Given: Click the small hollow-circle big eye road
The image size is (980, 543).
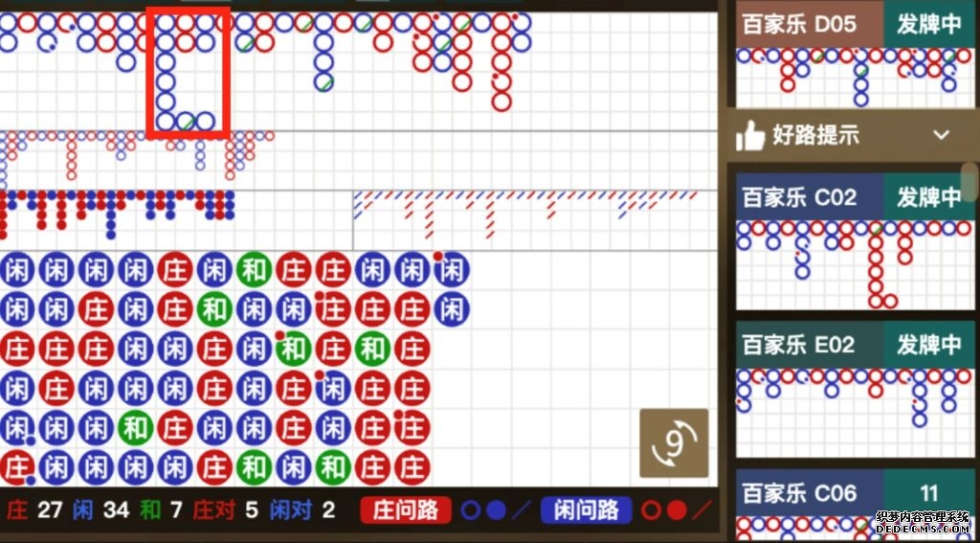Looking at the screenshot, I should point(359,160).
